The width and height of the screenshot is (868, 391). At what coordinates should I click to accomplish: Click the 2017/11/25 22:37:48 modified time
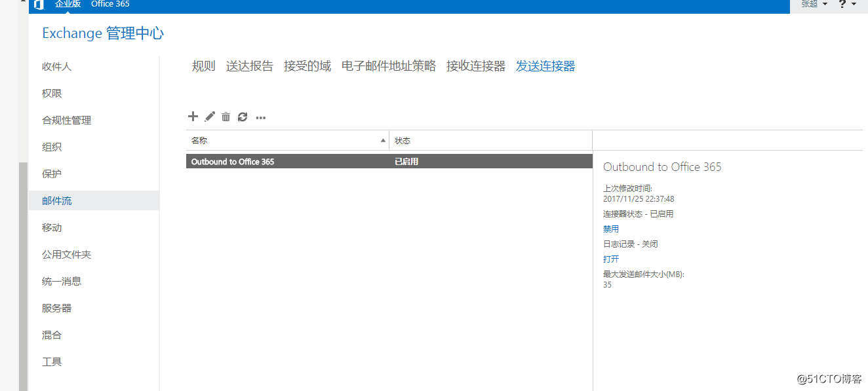(x=639, y=199)
